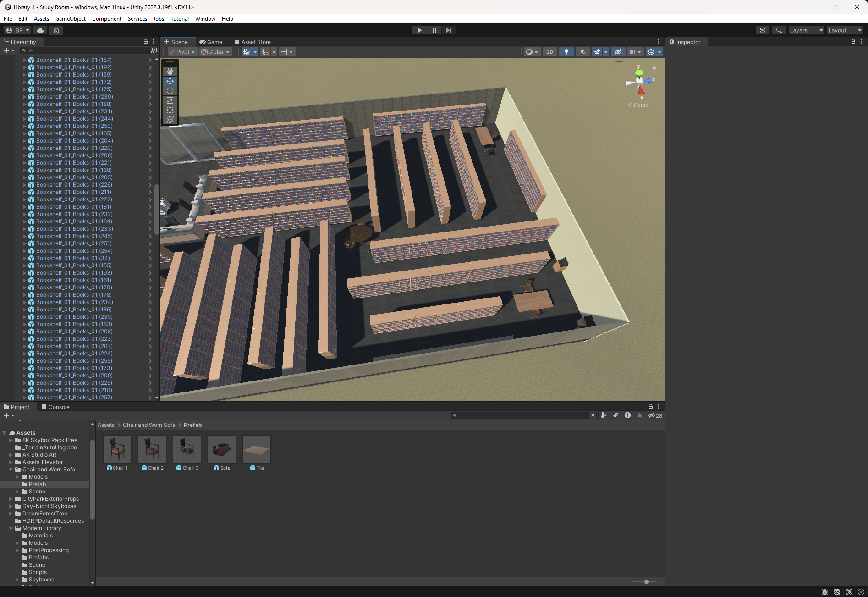The image size is (868, 597).
Task: Switch to the Asset Store tab
Action: point(253,42)
